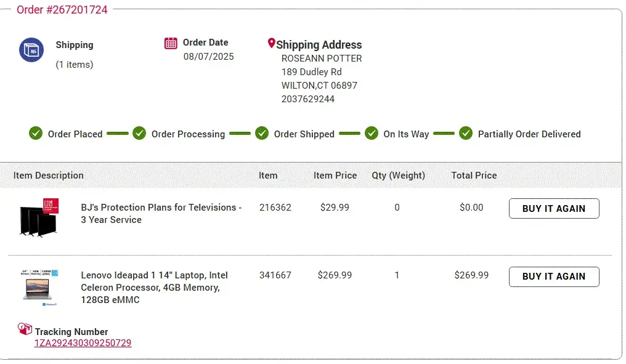Click item number 341667
Screen dimensions: 626x364
click(x=275, y=275)
